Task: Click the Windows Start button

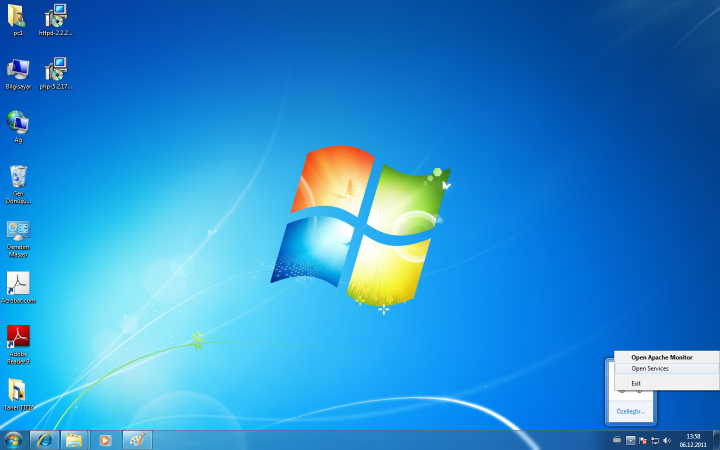Action: (14, 440)
